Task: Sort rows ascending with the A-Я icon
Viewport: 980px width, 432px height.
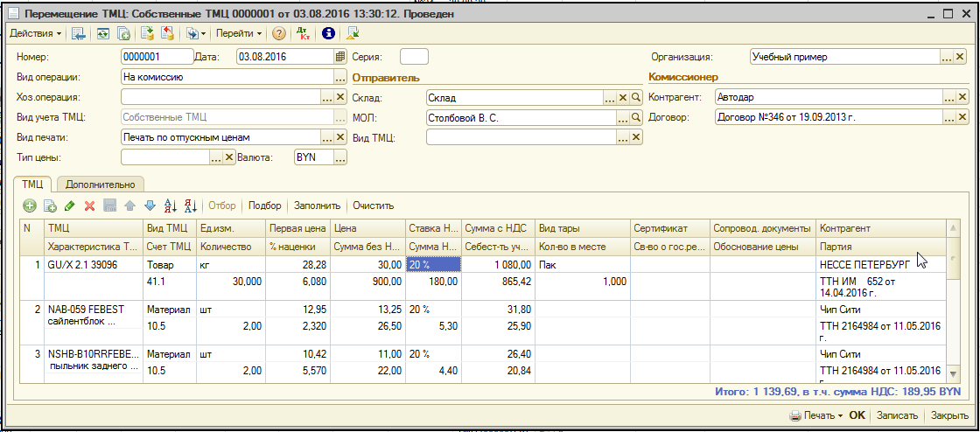Action: pos(171,206)
